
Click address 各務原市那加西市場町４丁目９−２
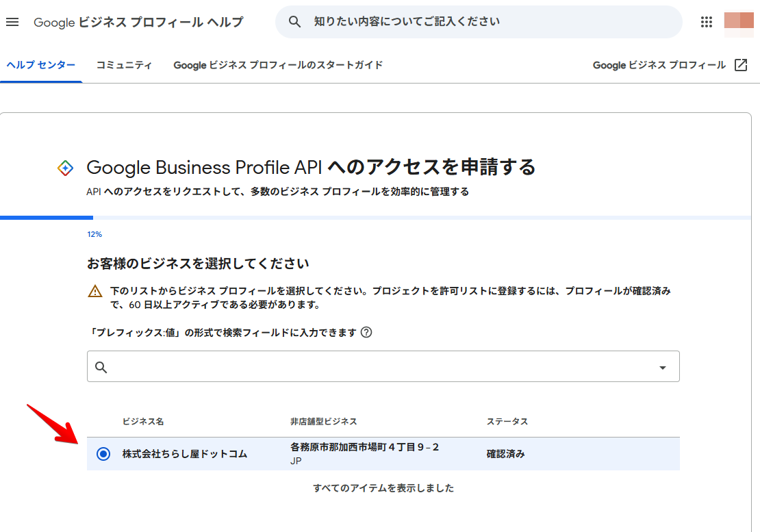(364, 447)
